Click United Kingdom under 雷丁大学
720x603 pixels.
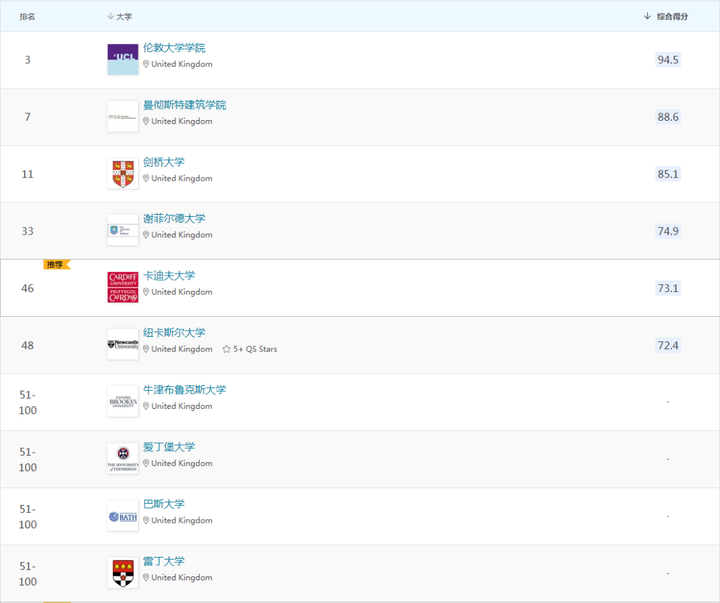(x=182, y=577)
